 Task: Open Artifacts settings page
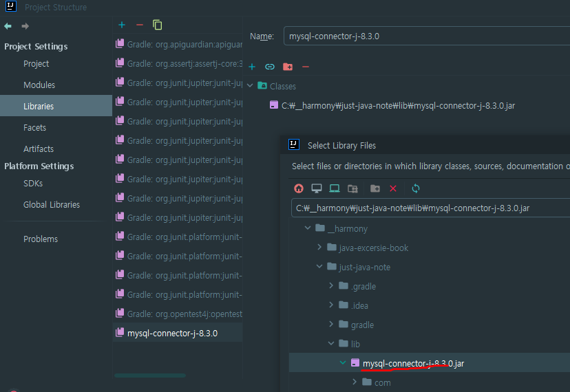pyautogui.click(x=38, y=149)
